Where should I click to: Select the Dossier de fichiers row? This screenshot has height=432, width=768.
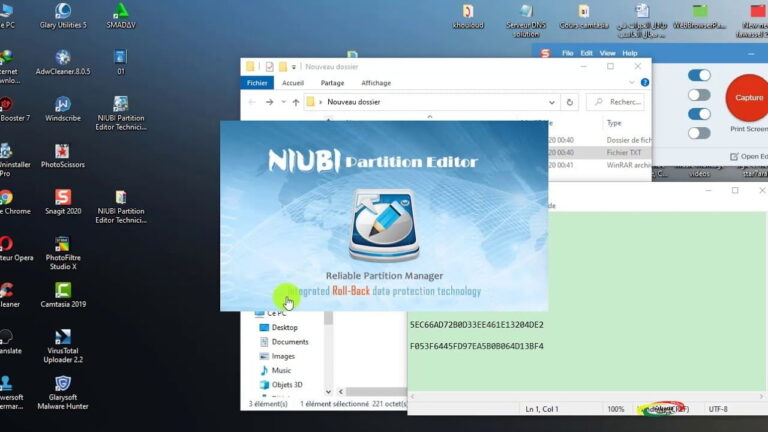[x=600, y=140]
